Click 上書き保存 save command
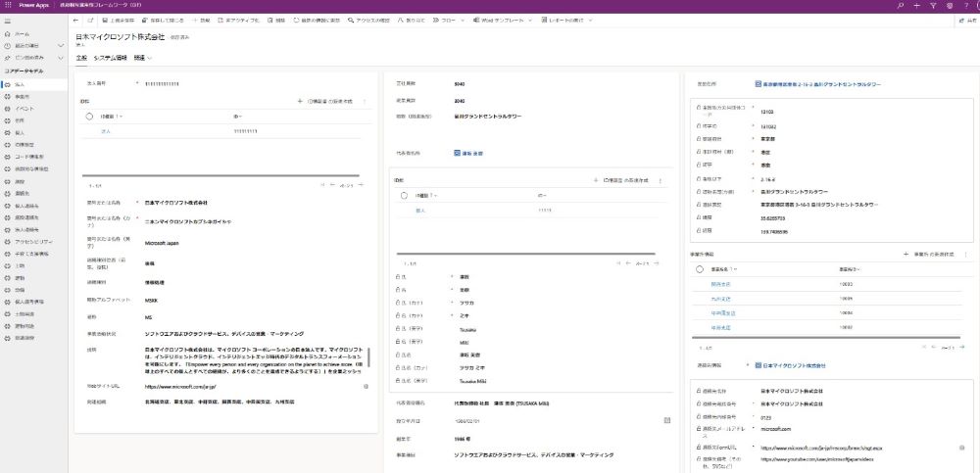Screen dimensions: 980x473 (118, 21)
